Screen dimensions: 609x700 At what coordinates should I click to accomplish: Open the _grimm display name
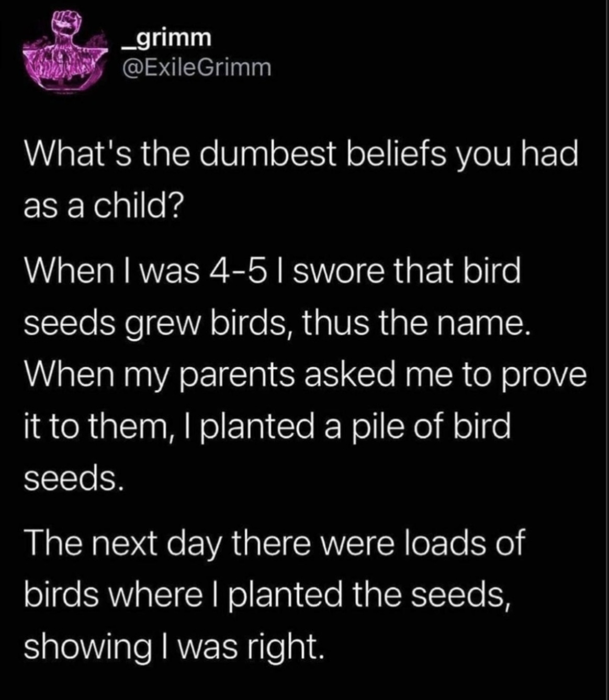165,37
